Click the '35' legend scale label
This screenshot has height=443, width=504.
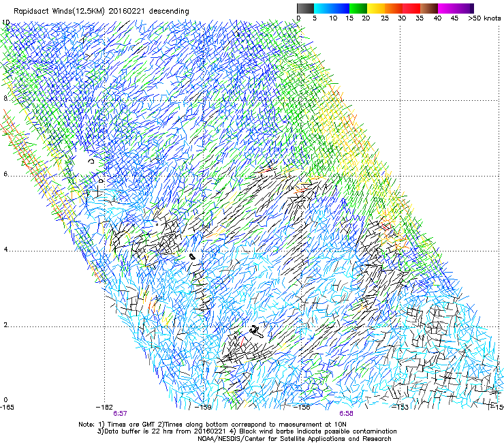tap(420, 18)
